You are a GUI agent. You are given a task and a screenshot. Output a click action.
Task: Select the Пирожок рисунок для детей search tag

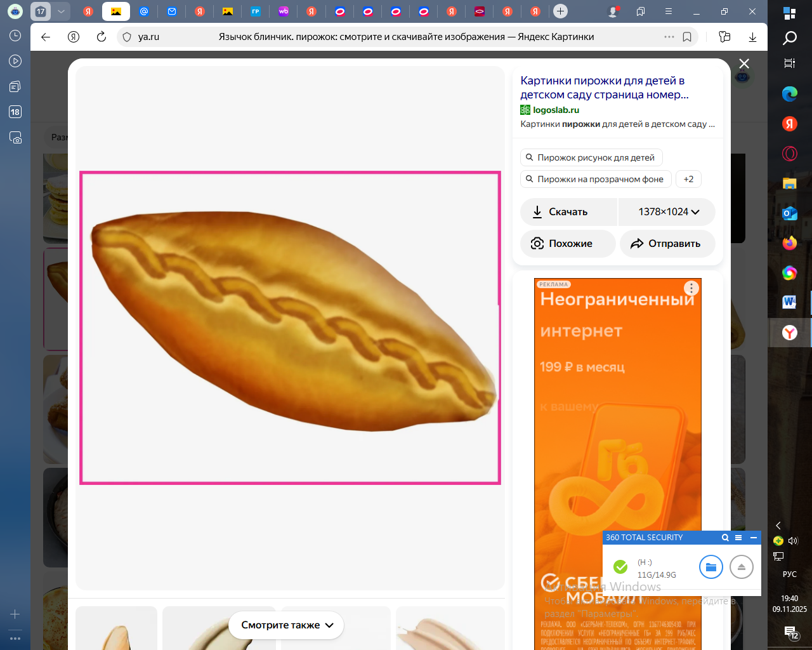[x=591, y=157]
